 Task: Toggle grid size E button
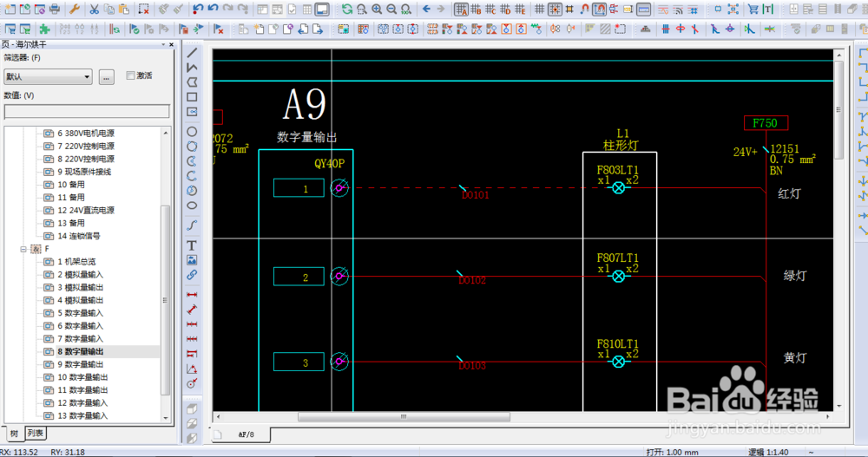tap(520, 9)
